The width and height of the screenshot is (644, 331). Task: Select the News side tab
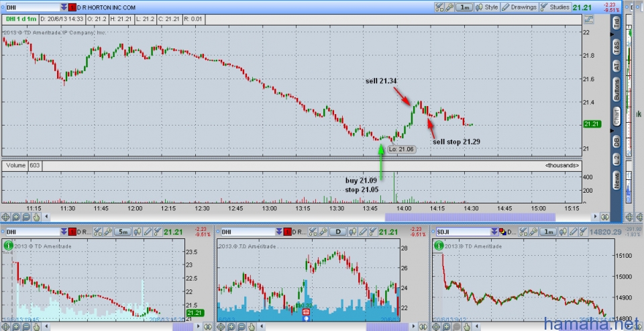click(616, 181)
